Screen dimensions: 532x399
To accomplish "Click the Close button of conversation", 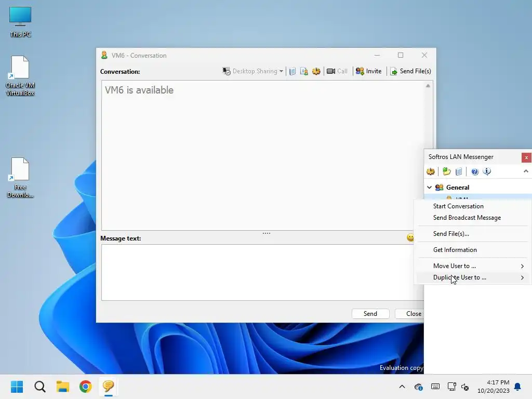I will (x=409, y=314).
